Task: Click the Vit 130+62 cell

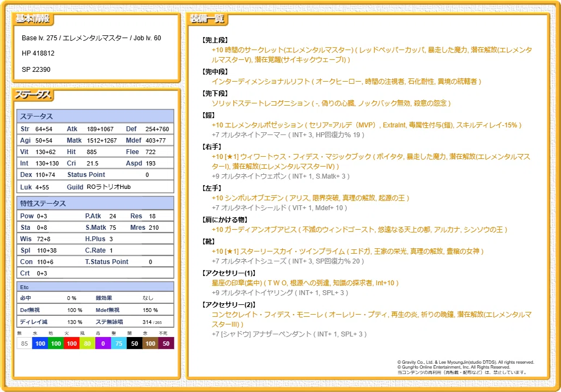Action: (x=38, y=152)
